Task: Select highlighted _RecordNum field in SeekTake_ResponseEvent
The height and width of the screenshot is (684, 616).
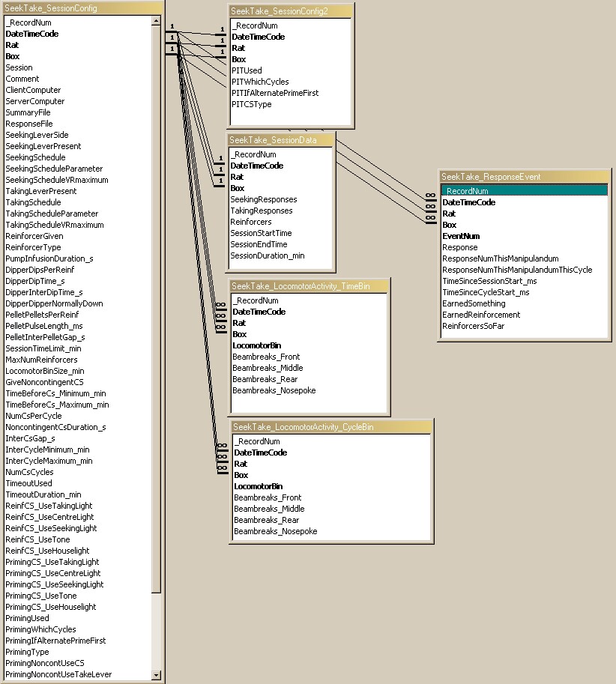Action: coord(525,190)
